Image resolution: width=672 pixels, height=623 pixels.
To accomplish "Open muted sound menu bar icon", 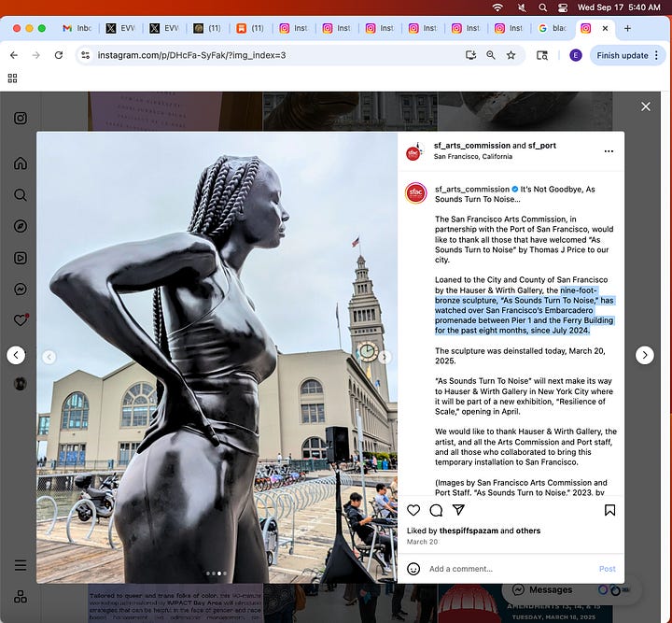I will pyautogui.click(x=522, y=7).
